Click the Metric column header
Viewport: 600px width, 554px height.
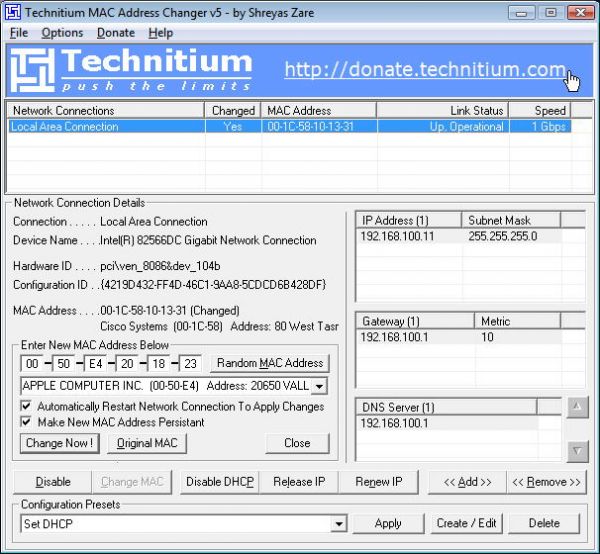517,321
